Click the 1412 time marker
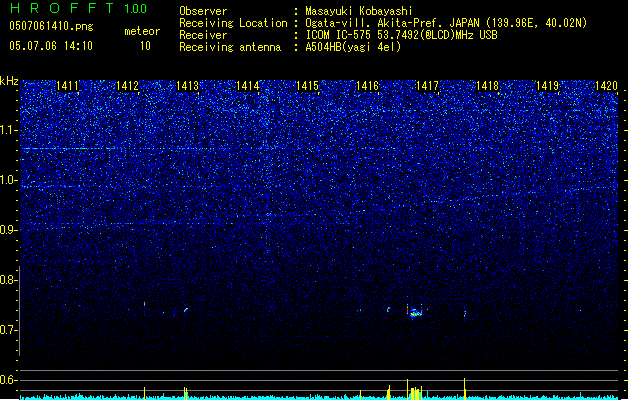629x400 pixels. point(127,86)
